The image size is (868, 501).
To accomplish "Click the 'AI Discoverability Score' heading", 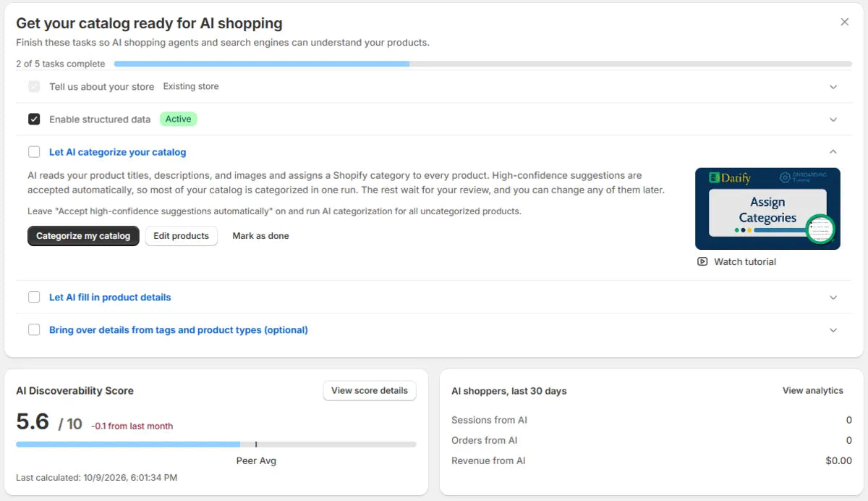I will 75,390.
